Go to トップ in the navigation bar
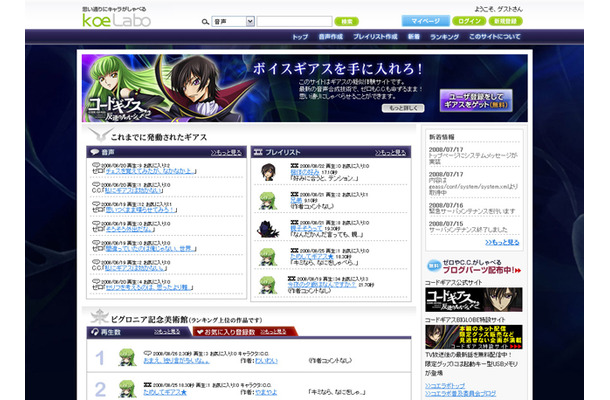The height and width of the screenshot is (400, 610). [x=300, y=37]
